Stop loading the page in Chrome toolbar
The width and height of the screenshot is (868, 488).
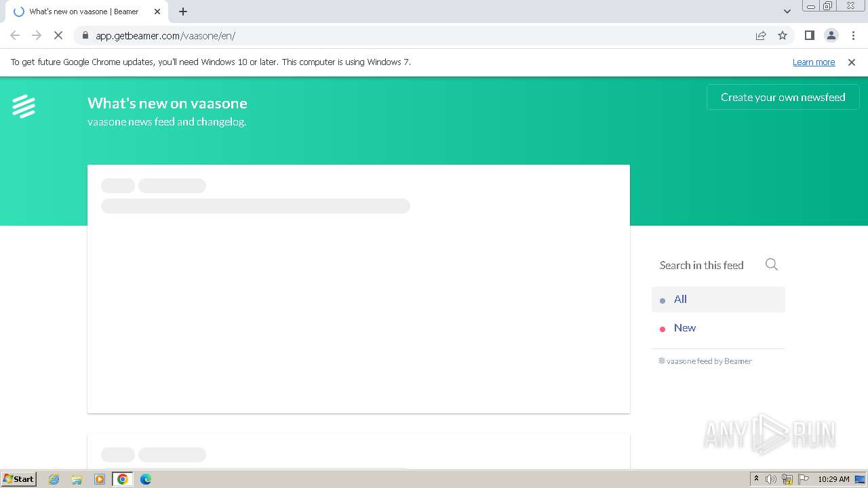(x=58, y=35)
